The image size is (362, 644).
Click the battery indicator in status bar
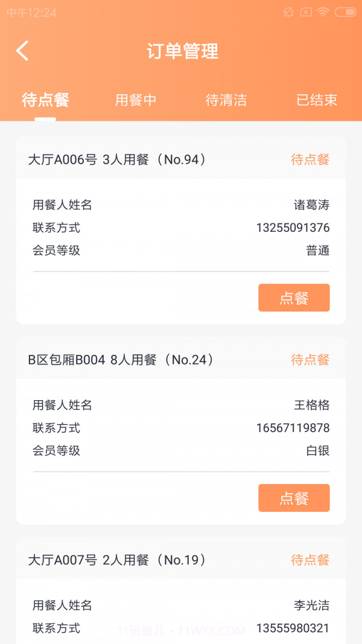coord(344,11)
